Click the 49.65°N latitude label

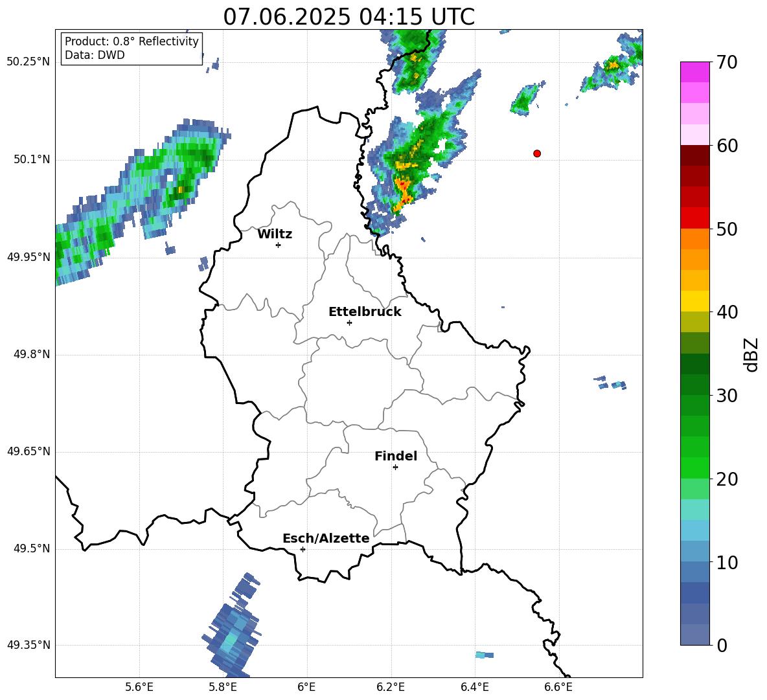(29, 451)
